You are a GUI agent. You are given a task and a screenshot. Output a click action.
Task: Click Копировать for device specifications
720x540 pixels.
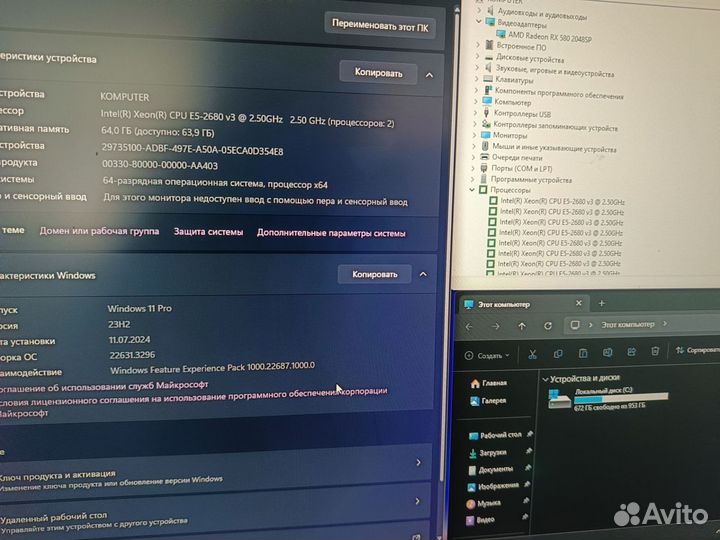(x=378, y=73)
